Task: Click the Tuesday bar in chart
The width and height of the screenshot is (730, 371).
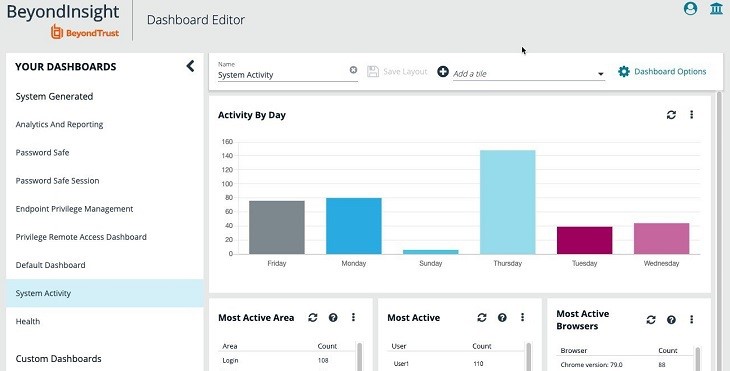Action: pos(584,240)
